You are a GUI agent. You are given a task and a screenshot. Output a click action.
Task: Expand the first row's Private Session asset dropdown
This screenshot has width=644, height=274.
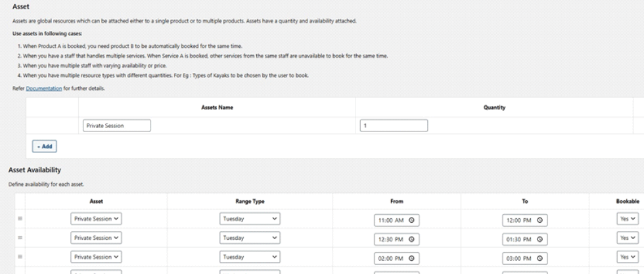coord(96,219)
